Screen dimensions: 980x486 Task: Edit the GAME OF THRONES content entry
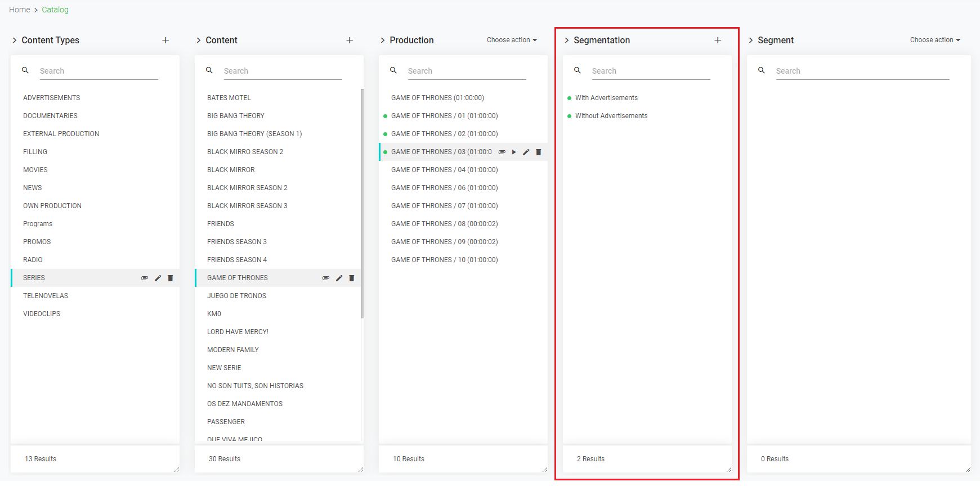point(339,278)
